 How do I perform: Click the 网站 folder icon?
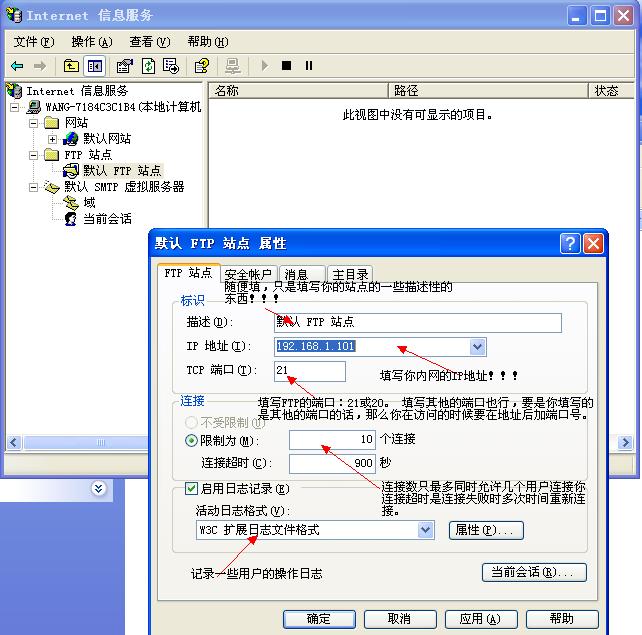click(x=52, y=122)
